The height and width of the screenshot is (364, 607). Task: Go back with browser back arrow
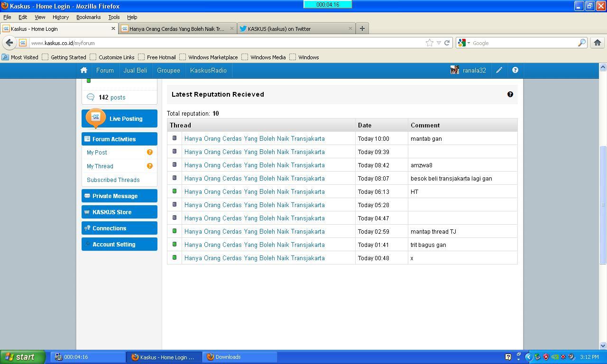(x=9, y=43)
